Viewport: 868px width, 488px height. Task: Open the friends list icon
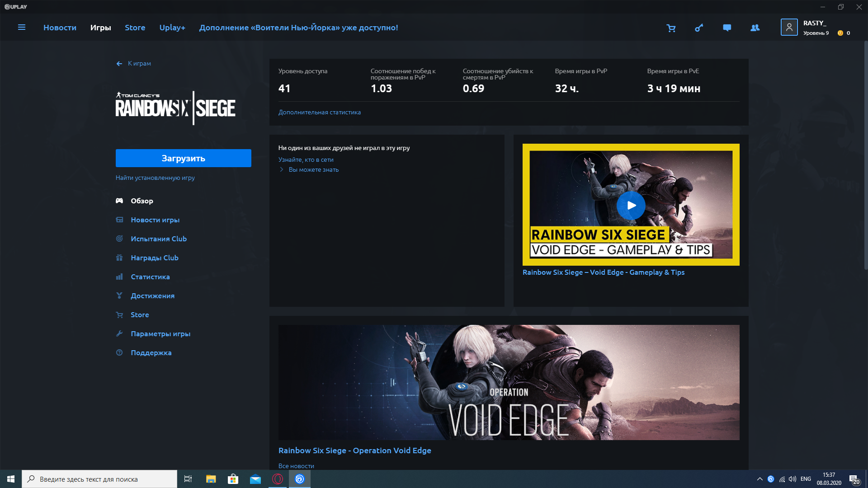click(x=755, y=28)
